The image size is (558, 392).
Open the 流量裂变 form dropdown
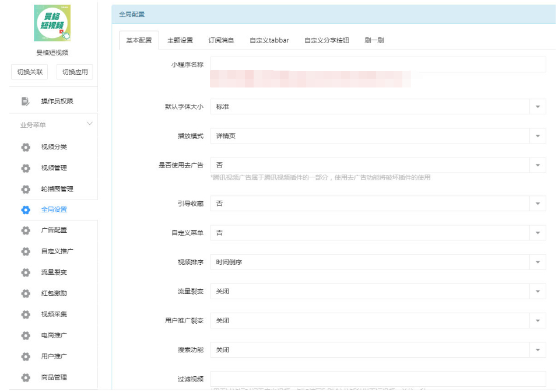click(x=378, y=291)
